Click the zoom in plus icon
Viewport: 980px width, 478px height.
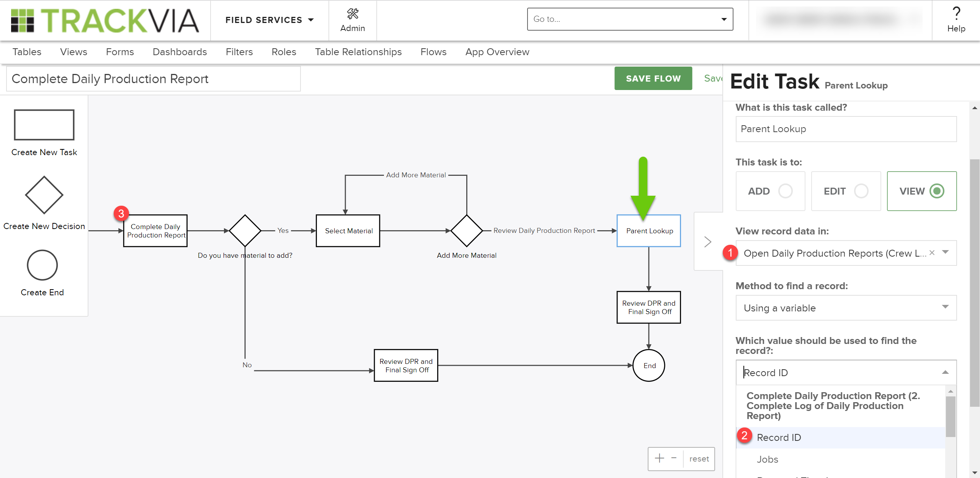click(x=659, y=458)
